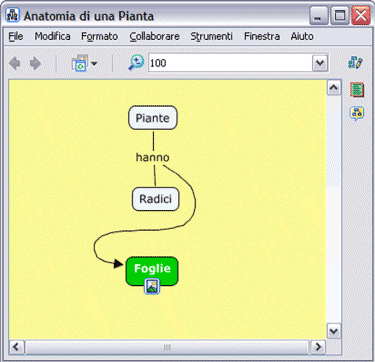Screen dimensions: 375x362
Task: Click the forward navigation arrow icon
Action: point(36,63)
